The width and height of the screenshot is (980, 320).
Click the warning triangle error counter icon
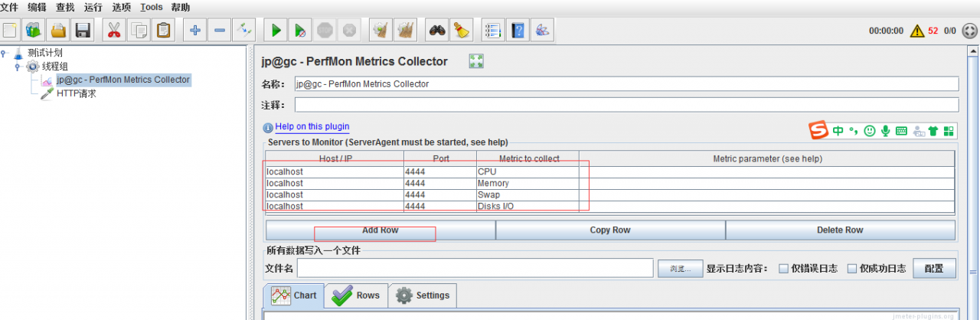[x=916, y=31]
